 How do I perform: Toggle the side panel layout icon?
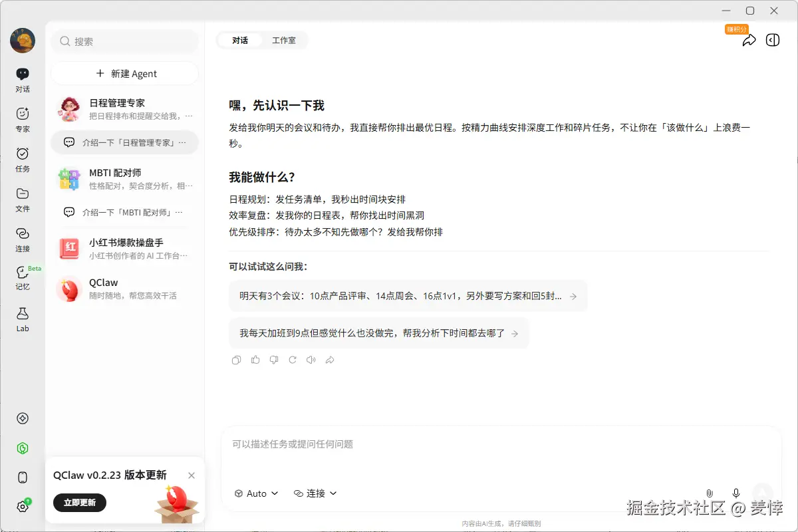[773, 41]
